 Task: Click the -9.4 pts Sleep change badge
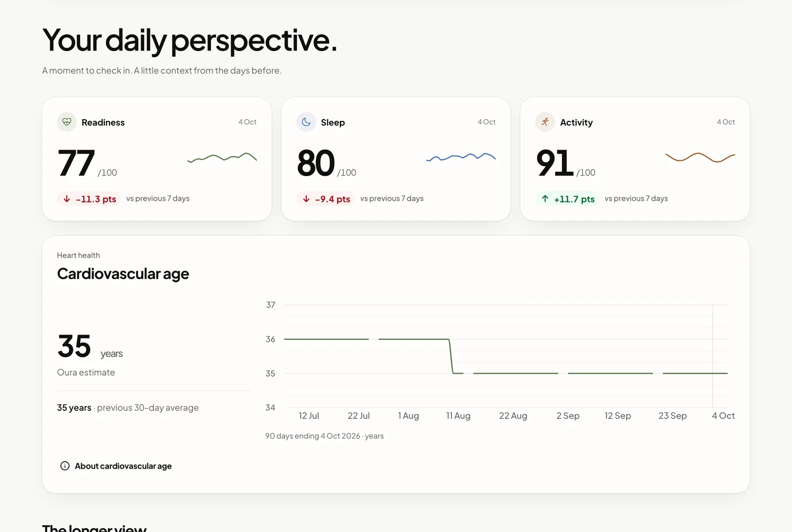click(326, 199)
